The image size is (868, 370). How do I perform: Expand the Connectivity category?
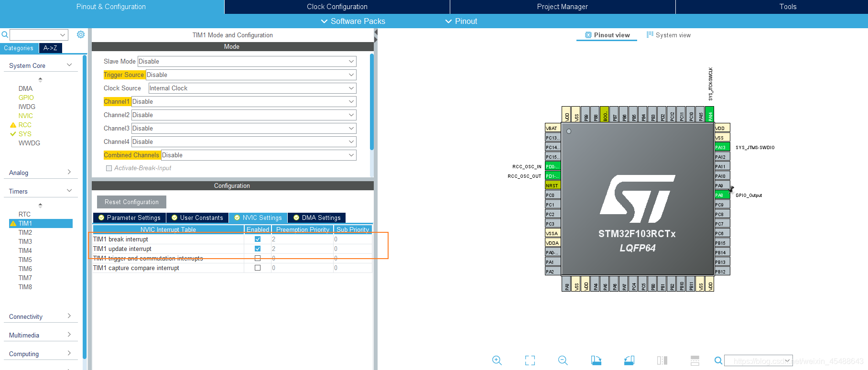click(40, 316)
